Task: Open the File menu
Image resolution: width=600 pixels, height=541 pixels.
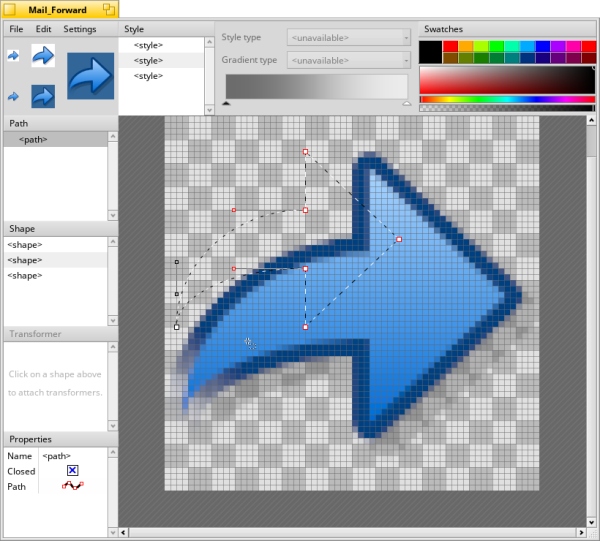Action: 16,29
